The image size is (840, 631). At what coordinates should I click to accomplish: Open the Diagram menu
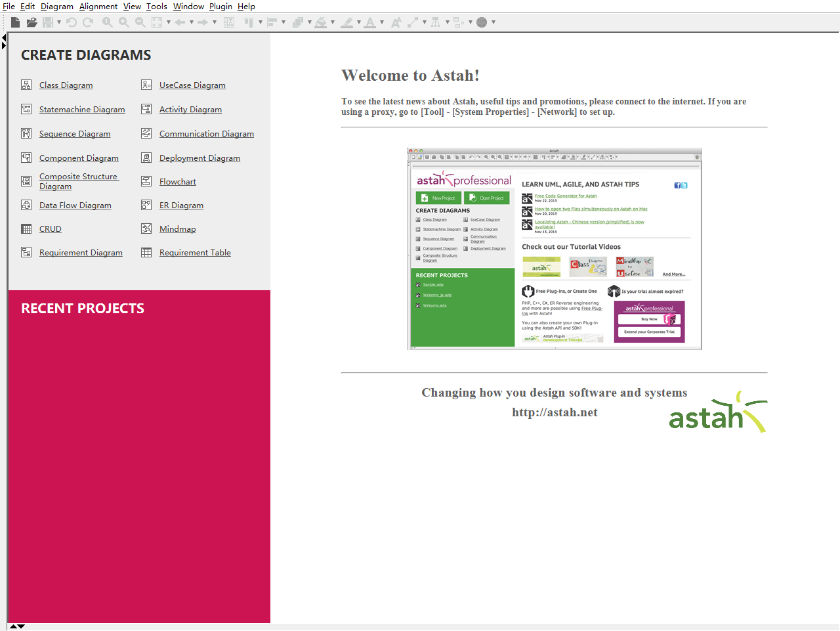pyautogui.click(x=57, y=6)
